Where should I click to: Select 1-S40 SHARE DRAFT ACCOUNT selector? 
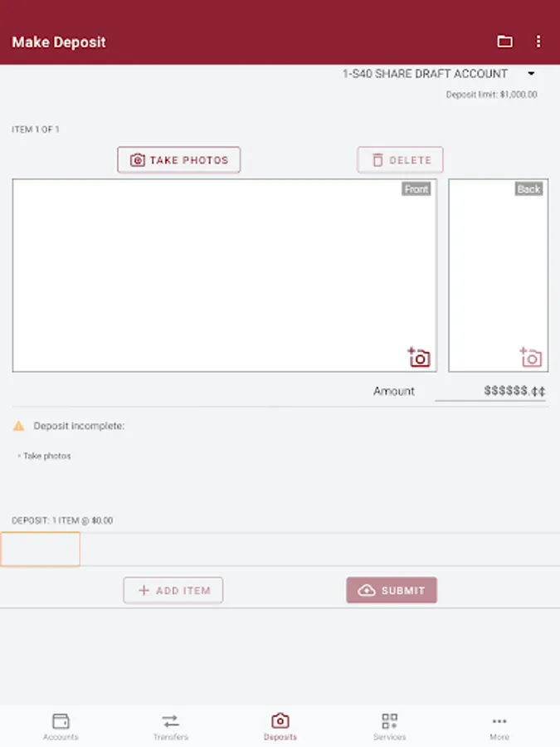point(438,74)
